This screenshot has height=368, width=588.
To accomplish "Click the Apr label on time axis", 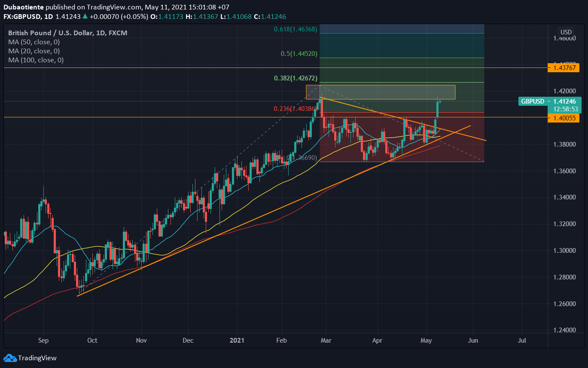I will [x=377, y=340].
